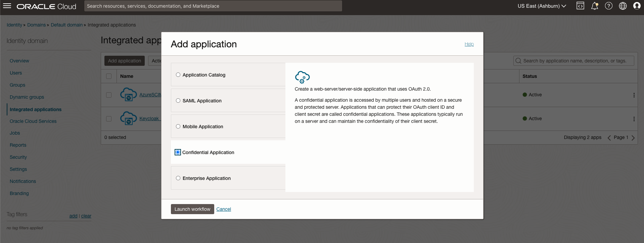
Task: Focus the application name search field
Action: [574, 61]
